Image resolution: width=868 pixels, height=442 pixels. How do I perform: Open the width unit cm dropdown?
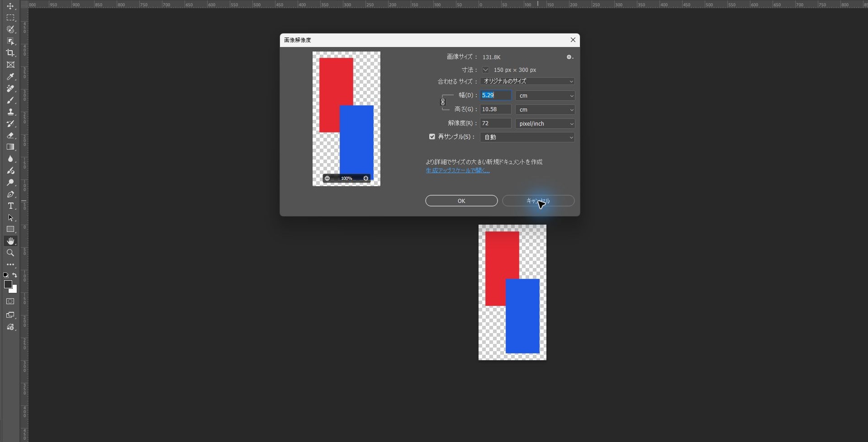coord(545,95)
